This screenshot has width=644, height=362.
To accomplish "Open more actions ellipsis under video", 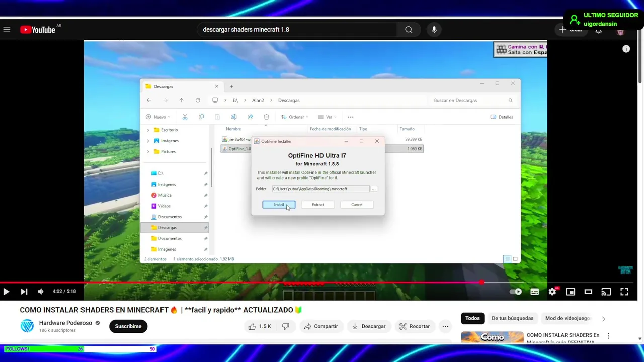I will pyautogui.click(x=445, y=326).
